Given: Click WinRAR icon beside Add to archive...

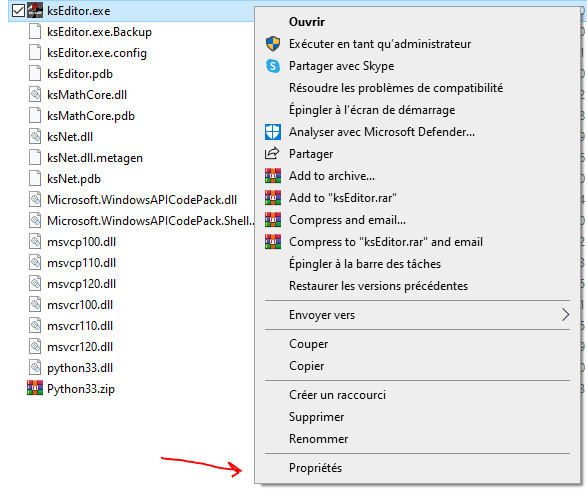Looking at the screenshot, I should tap(273, 176).
